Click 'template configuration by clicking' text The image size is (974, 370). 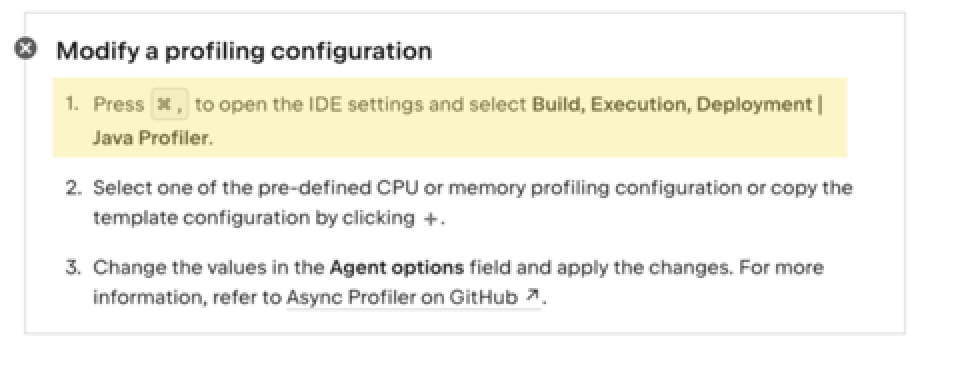point(254,219)
